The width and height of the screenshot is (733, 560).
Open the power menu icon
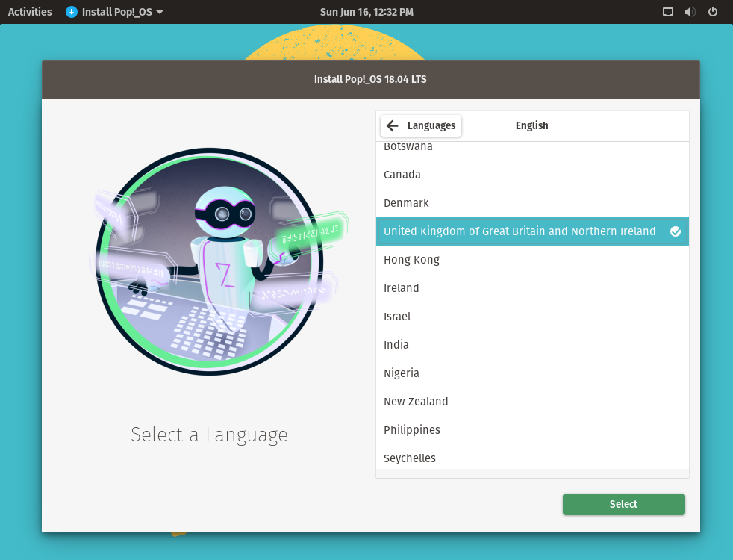pyautogui.click(x=712, y=12)
